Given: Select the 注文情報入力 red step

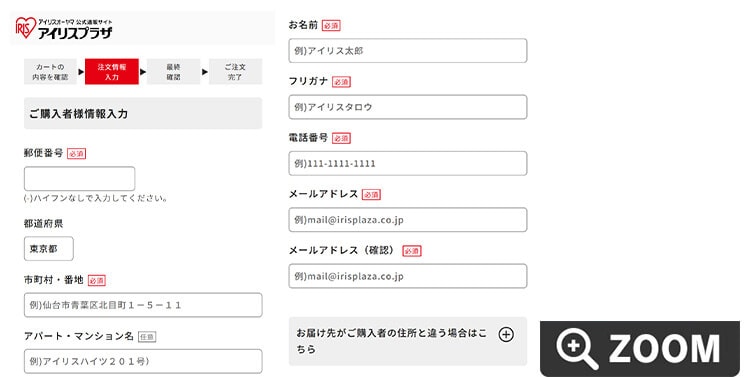Looking at the screenshot, I should click(x=112, y=72).
